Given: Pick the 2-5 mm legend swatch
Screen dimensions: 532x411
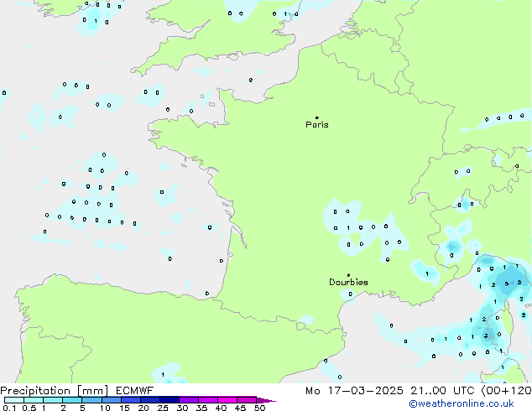Looking at the screenshot, I should click(72, 400).
